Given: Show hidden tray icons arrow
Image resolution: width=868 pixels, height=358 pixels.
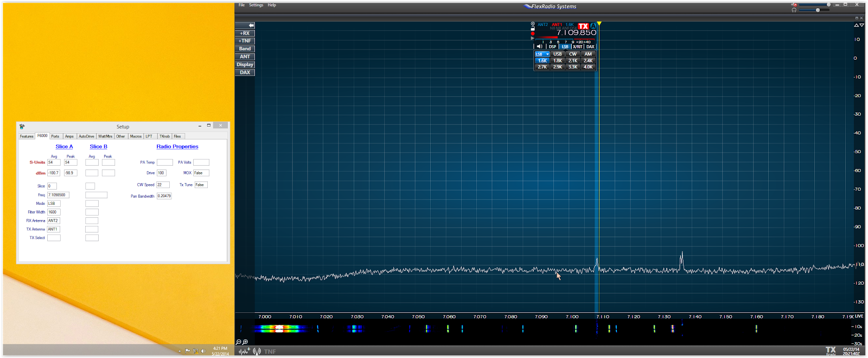Looking at the screenshot, I should [x=180, y=351].
